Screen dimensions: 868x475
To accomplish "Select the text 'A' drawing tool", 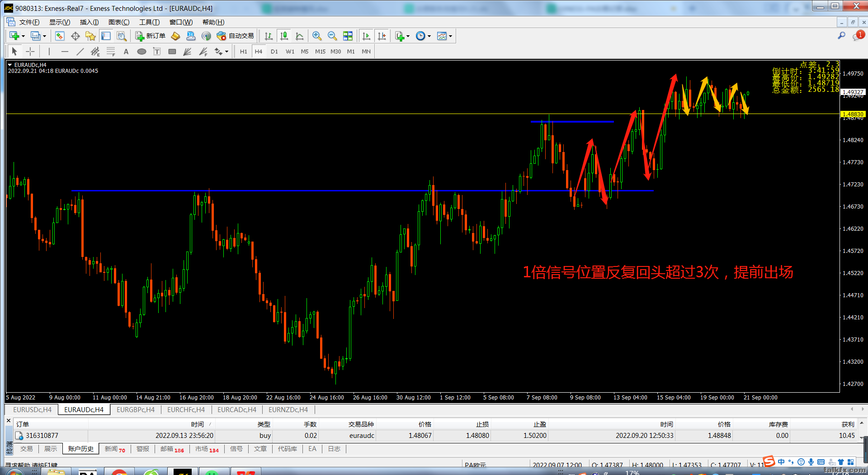I will pyautogui.click(x=126, y=52).
